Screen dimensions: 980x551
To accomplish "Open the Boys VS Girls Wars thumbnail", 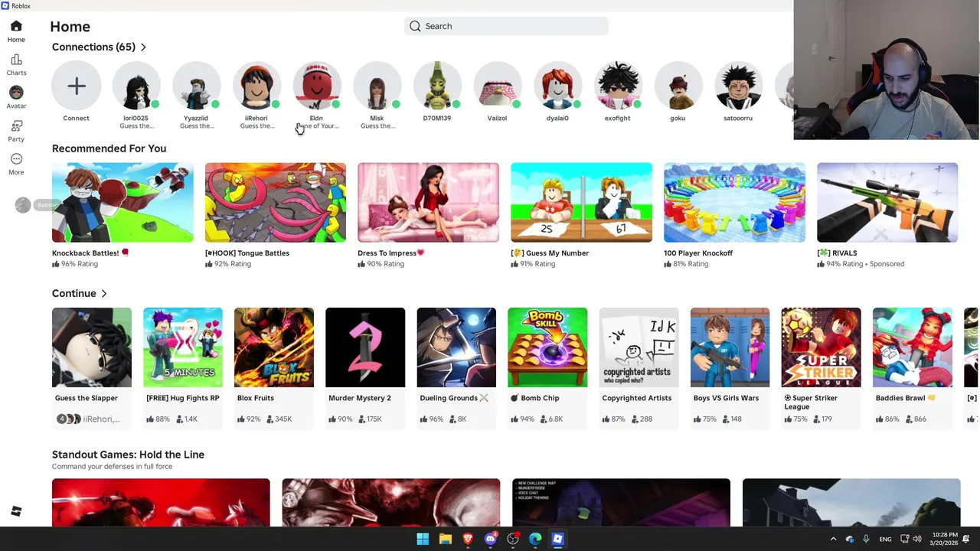I will click(x=730, y=347).
